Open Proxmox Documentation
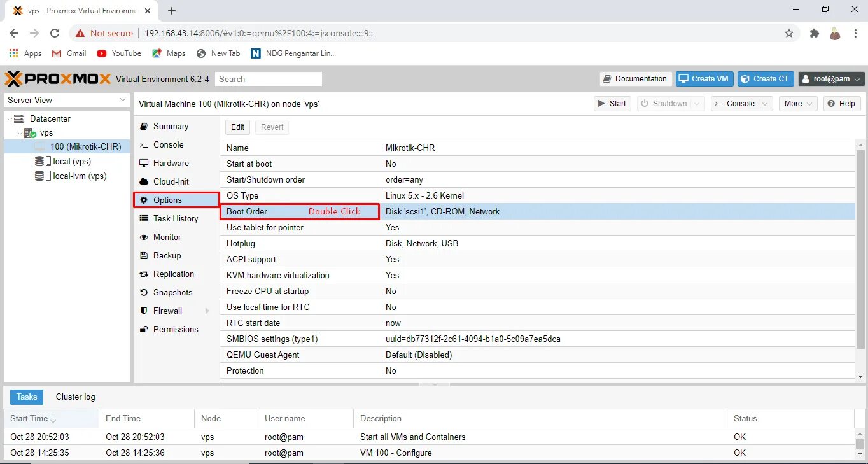Viewport: 868px width, 464px height. (635, 79)
